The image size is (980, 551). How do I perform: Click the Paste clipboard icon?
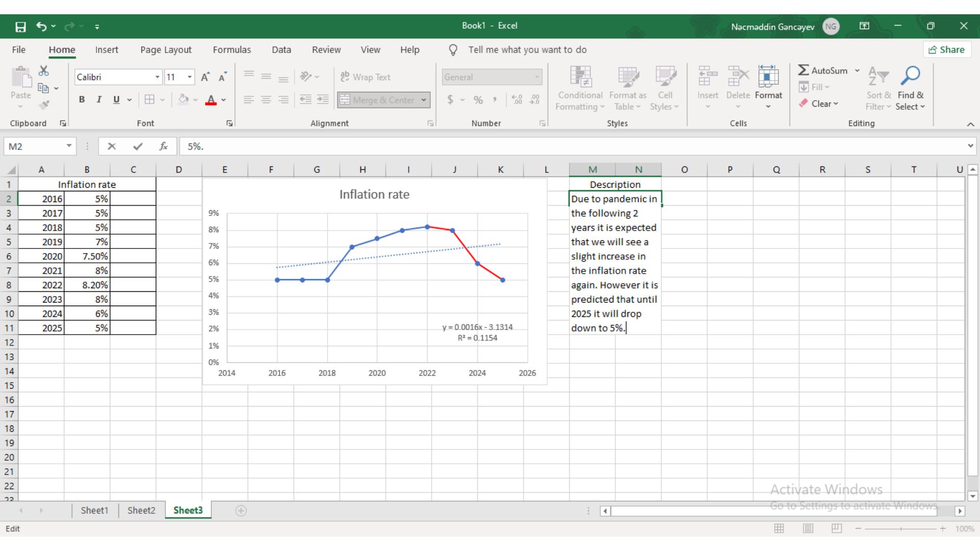(x=21, y=78)
